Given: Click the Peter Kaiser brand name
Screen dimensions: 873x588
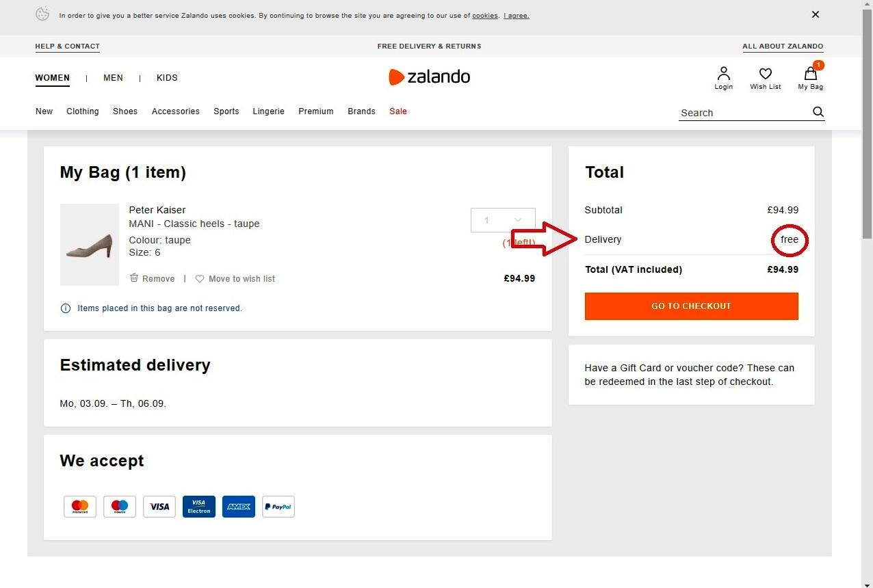Looking at the screenshot, I should (x=157, y=210).
